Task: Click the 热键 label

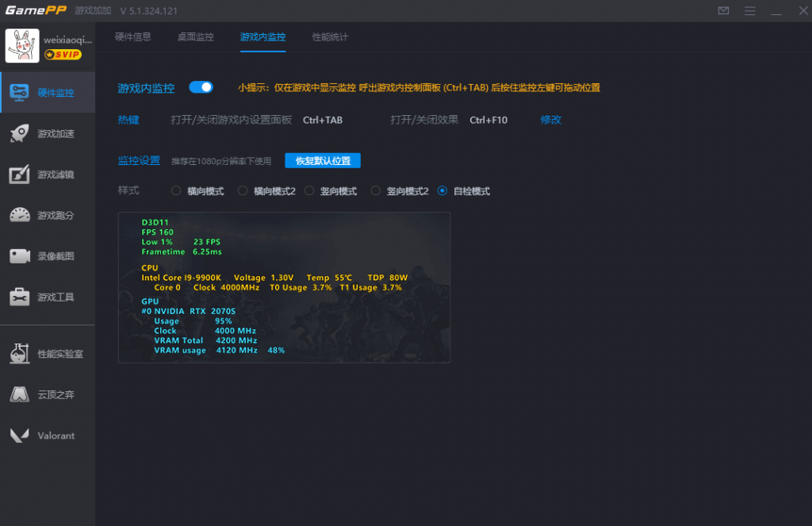Action: [x=128, y=120]
